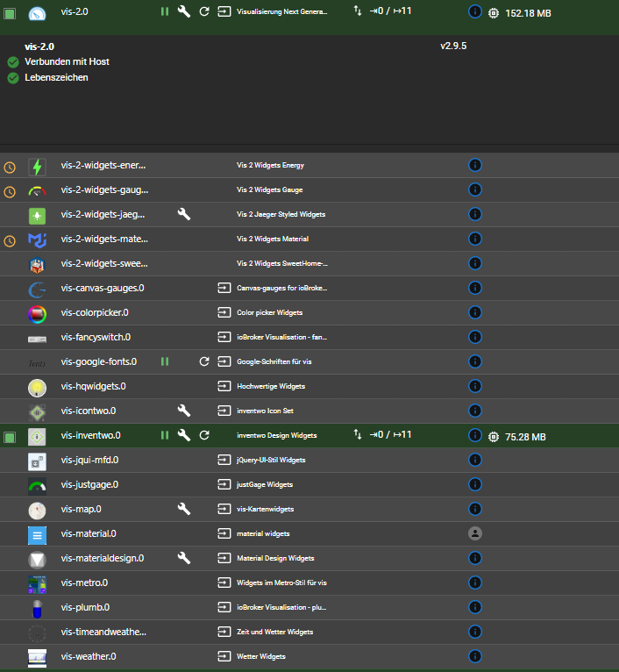Click the person icon for vis-material.0
Screen dimensions: 619x672
[x=474, y=533]
